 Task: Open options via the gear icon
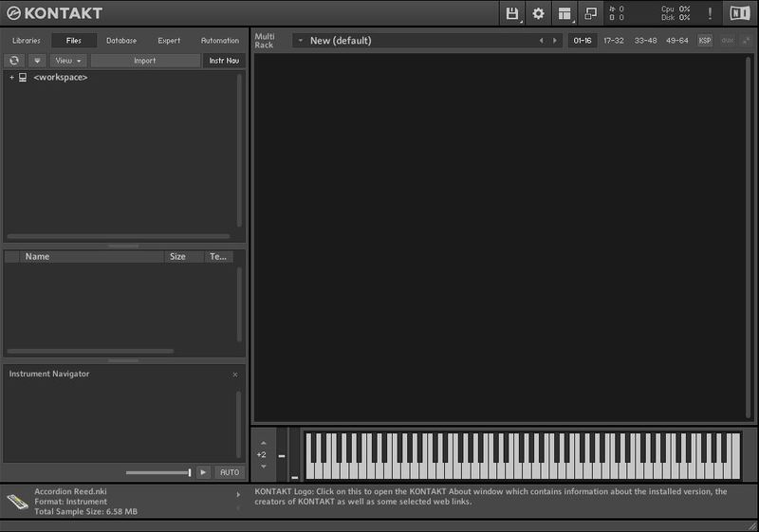(539, 13)
